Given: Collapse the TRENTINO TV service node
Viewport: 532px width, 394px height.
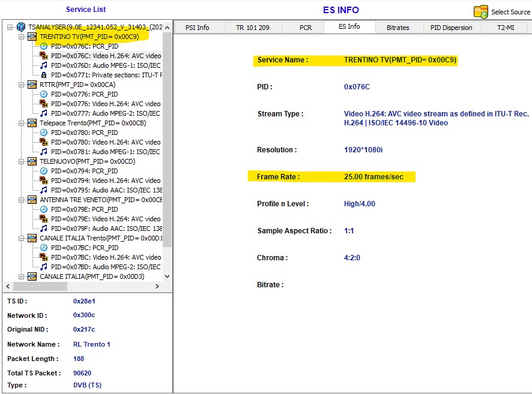Looking at the screenshot, I should pos(22,37).
